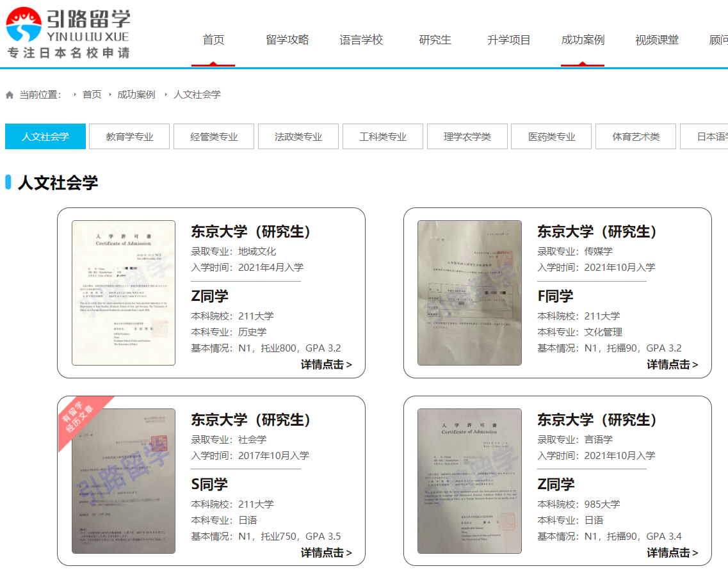Click 详情点击 on the 地域文化 card

click(326, 364)
